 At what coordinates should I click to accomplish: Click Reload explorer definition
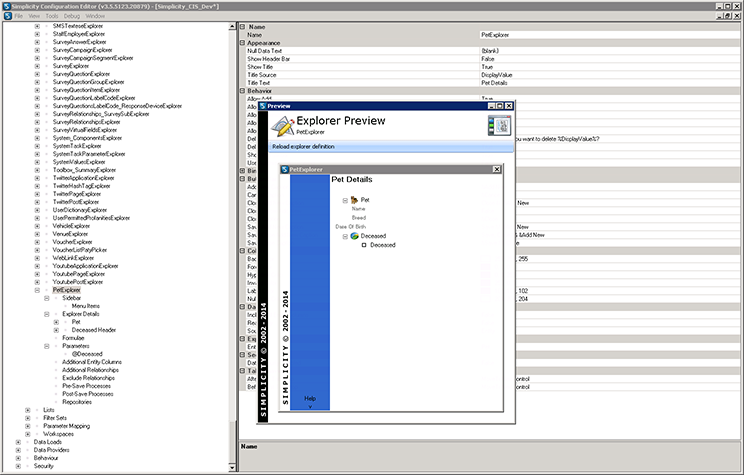click(303, 147)
